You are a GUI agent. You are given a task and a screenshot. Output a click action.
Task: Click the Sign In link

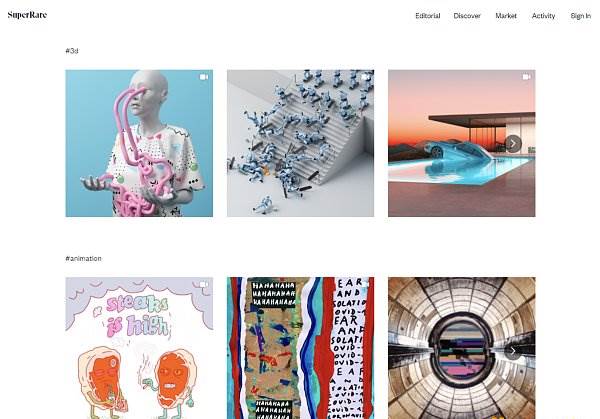(580, 16)
